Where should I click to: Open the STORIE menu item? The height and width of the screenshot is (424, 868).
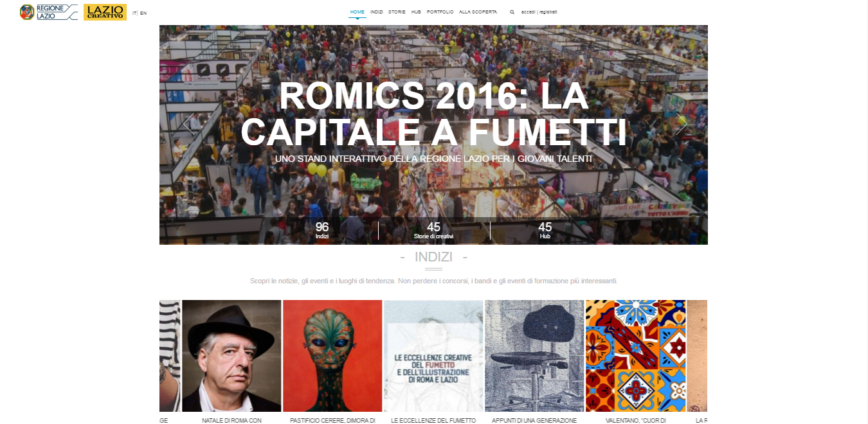point(397,12)
